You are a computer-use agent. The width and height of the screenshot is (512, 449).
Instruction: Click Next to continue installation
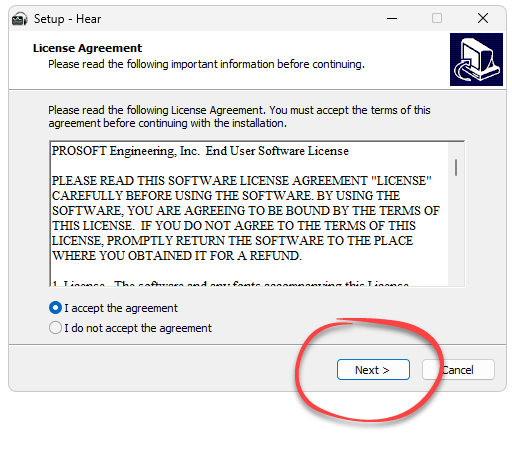pyautogui.click(x=373, y=370)
